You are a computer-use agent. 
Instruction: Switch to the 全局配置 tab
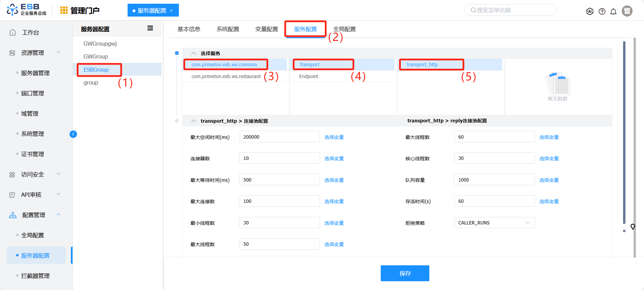344,29
